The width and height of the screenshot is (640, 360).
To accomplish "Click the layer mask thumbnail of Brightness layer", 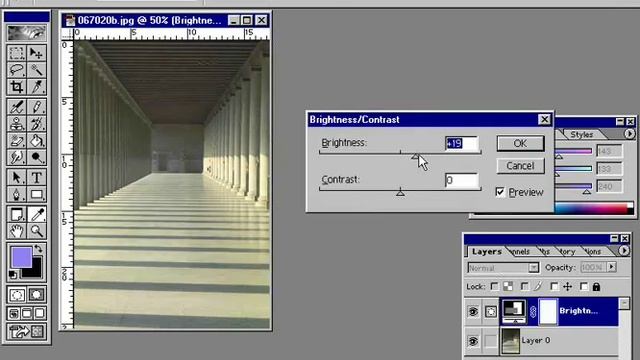I will tap(548, 312).
